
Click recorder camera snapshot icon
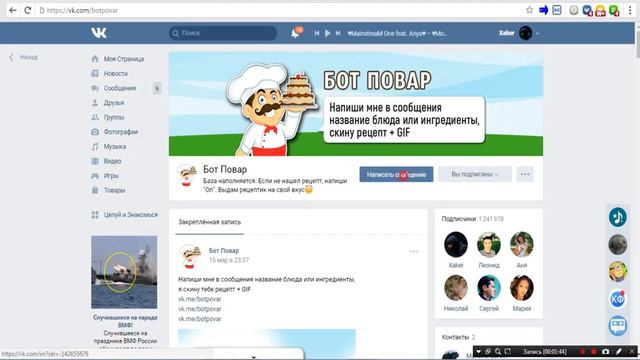point(606,351)
